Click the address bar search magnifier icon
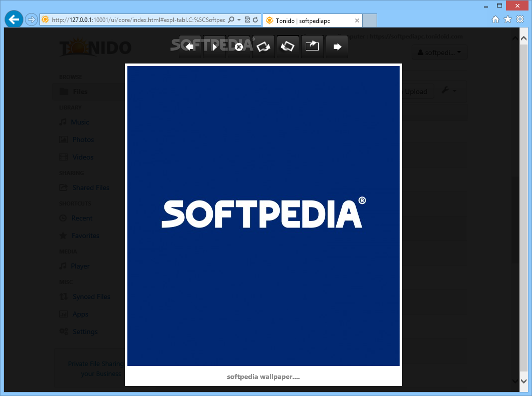The image size is (532, 396). [231, 19]
